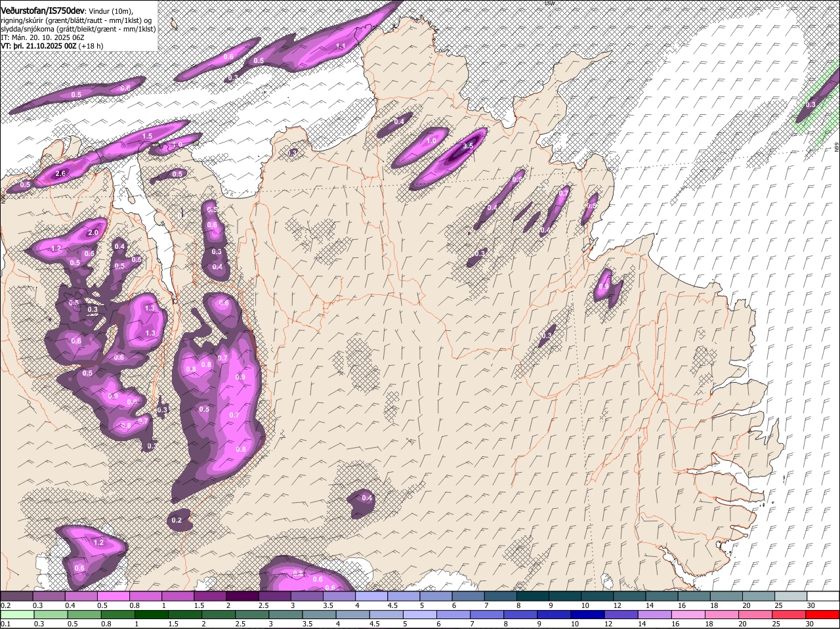
Task: Select the palest green rain swatch at 0.1
Action: point(18,615)
